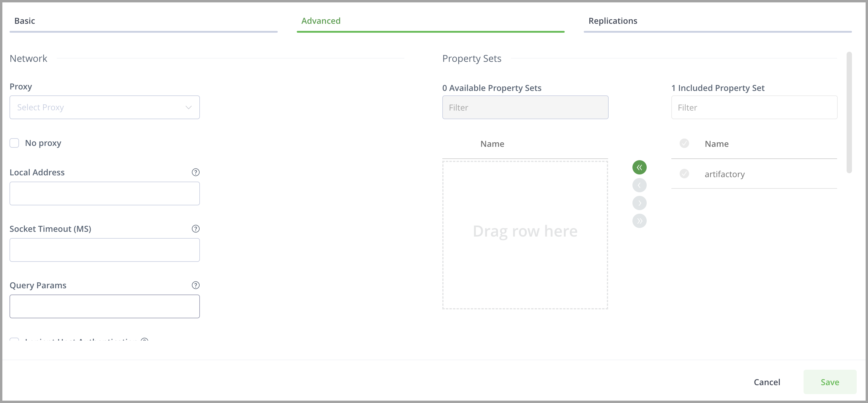This screenshot has height=403, width=868.
Task: Open the Local Address help tooltip icon
Action: pyautogui.click(x=195, y=172)
